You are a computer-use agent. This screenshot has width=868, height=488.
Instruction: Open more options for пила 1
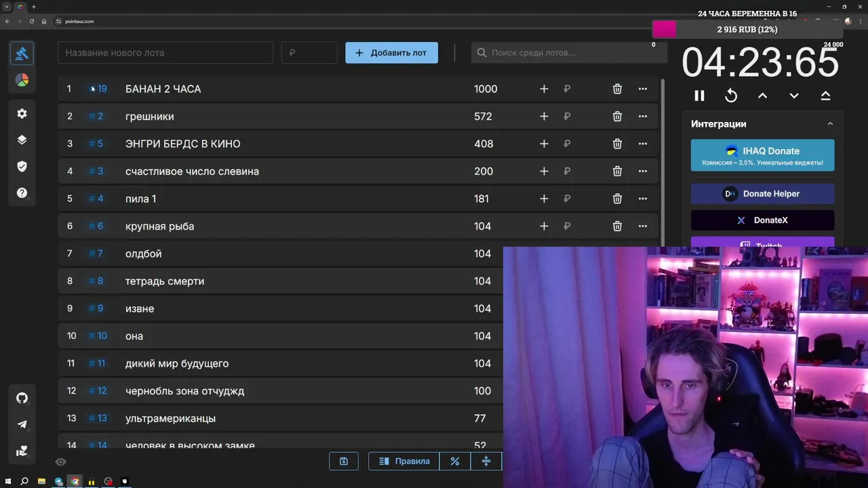pos(643,199)
